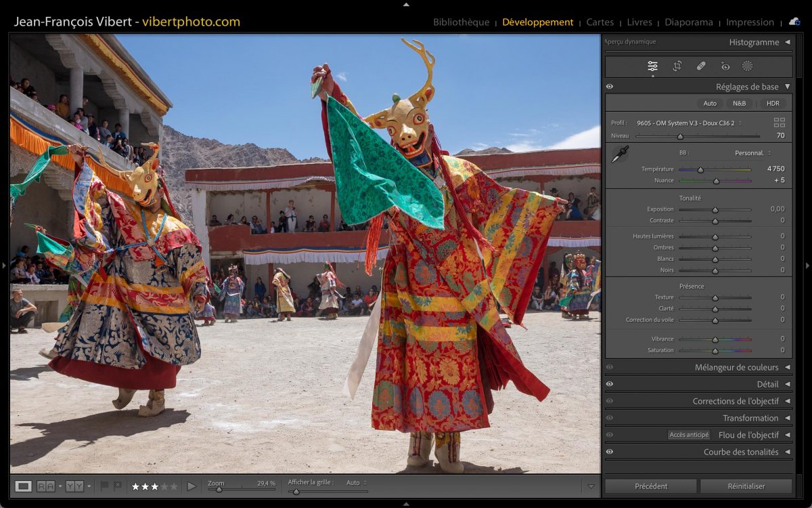Select the Crop and rotate tool
Screen dimensions: 812x508
(x=677, y=66)
